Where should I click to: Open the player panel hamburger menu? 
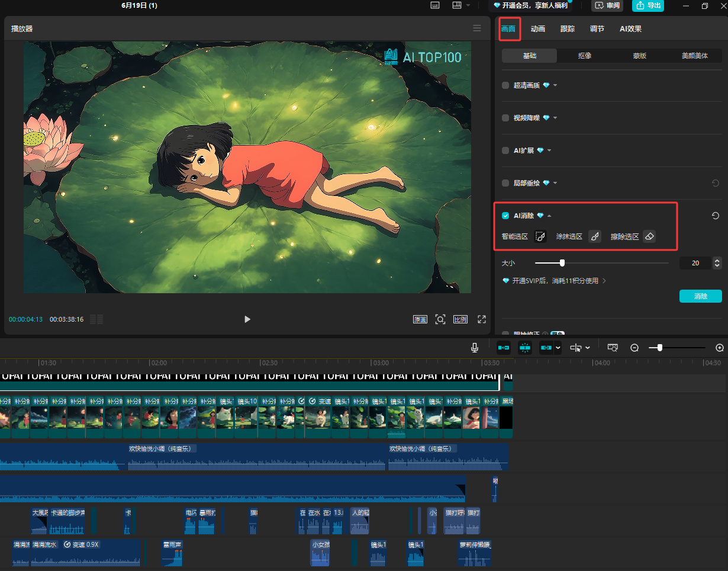coord(477,28)
